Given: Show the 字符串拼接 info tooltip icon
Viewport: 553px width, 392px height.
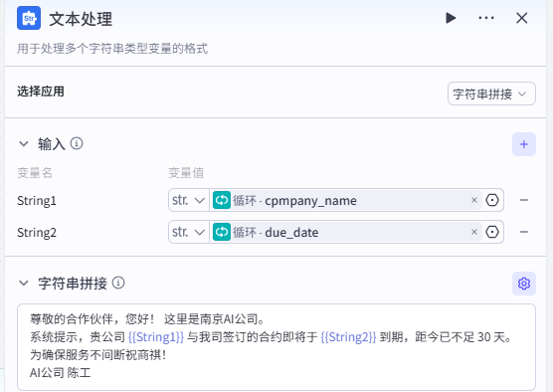Looking at the screenshot, I should click(x=118, y=283).
